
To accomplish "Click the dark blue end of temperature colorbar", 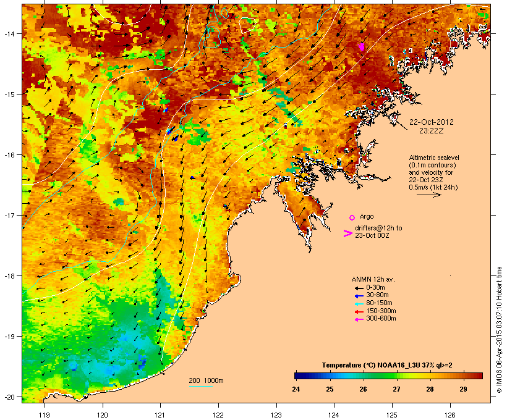I will click(x=298, y=376).
